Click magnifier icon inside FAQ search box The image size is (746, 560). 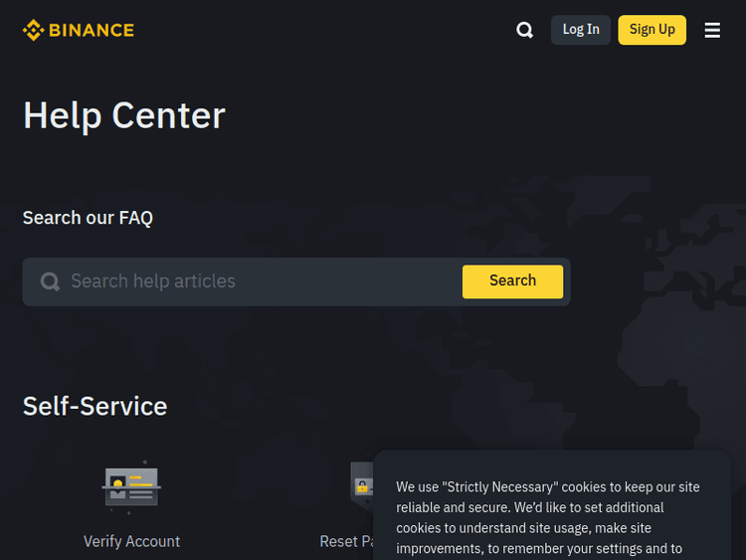point(50,282)
